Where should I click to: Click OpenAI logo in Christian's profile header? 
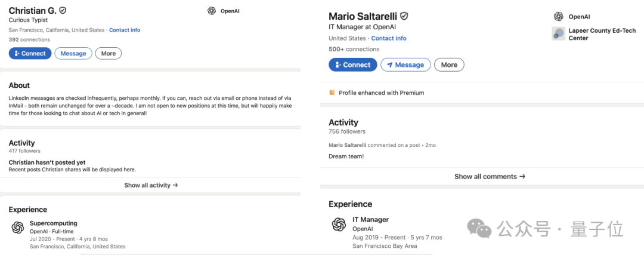point(212,11)
